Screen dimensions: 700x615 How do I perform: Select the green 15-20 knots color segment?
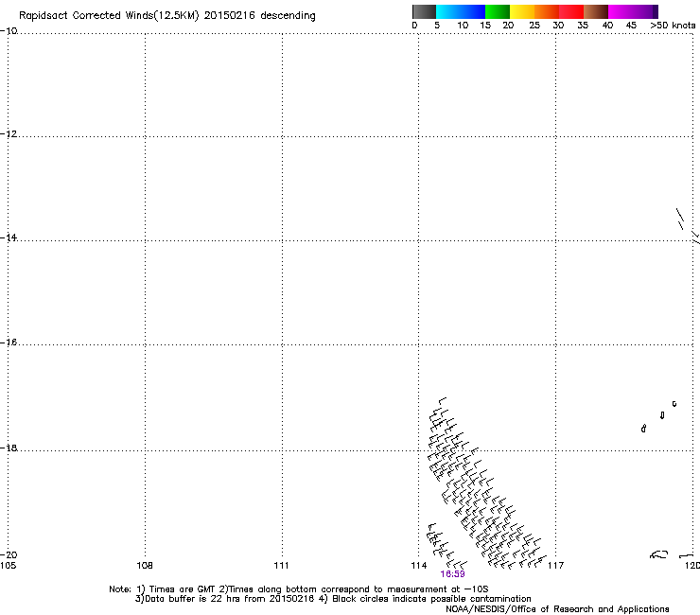(498, 11)
